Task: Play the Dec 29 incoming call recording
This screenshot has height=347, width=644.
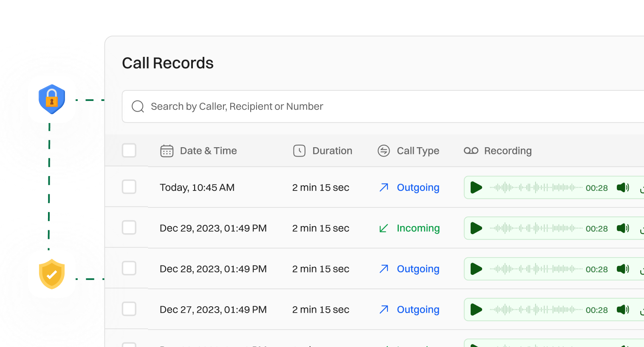Action: tap(476, 228)
